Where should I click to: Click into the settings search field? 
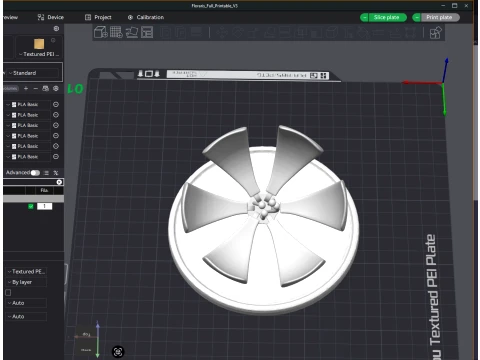pos(29,182)
